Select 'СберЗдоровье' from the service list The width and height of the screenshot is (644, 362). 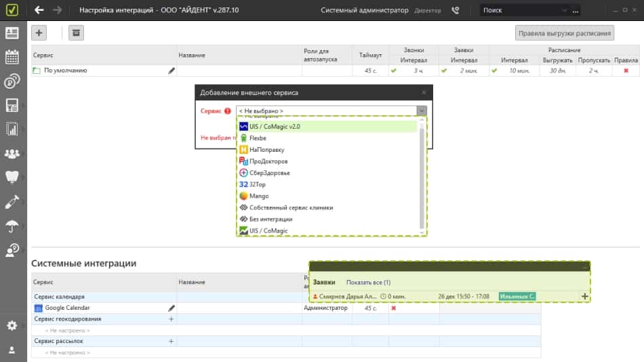269,173
